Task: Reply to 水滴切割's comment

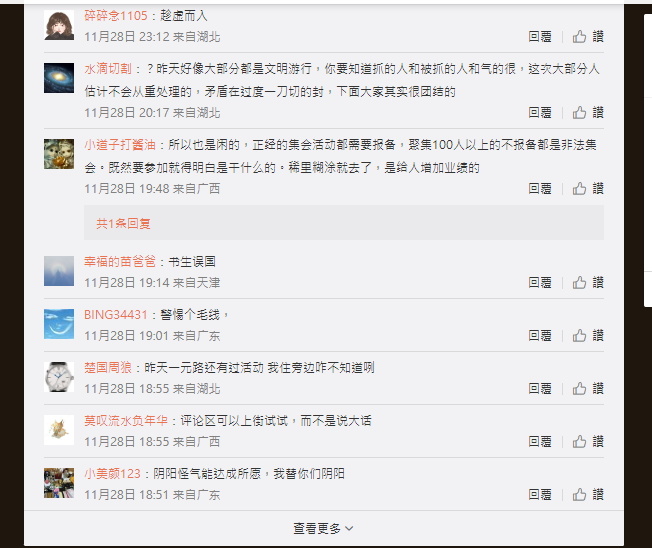Action: 540,112
